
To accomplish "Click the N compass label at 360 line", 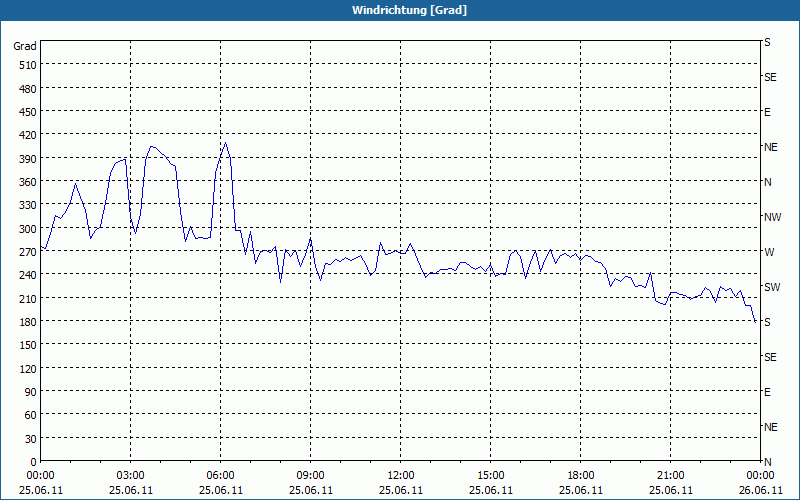I will click(767, 182).
